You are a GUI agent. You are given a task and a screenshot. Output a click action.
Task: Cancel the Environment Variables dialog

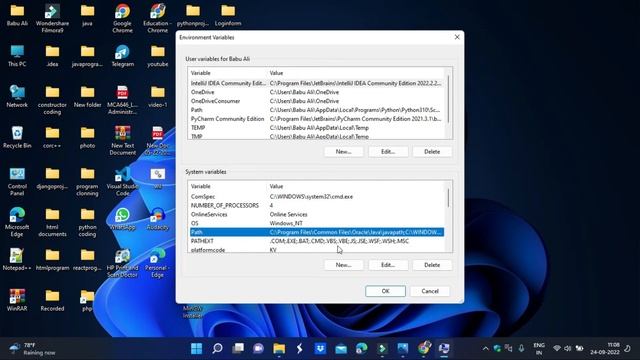coord(430,291)
